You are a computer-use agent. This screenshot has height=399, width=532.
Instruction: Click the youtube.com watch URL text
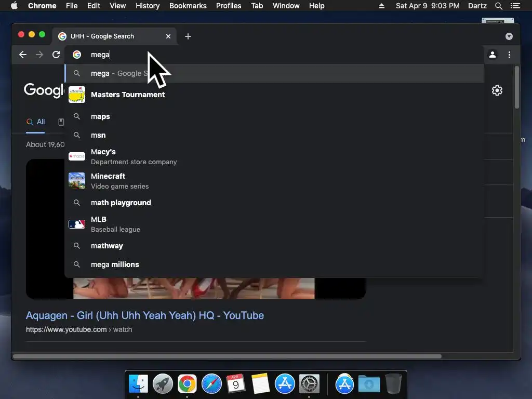coord(79,329)
